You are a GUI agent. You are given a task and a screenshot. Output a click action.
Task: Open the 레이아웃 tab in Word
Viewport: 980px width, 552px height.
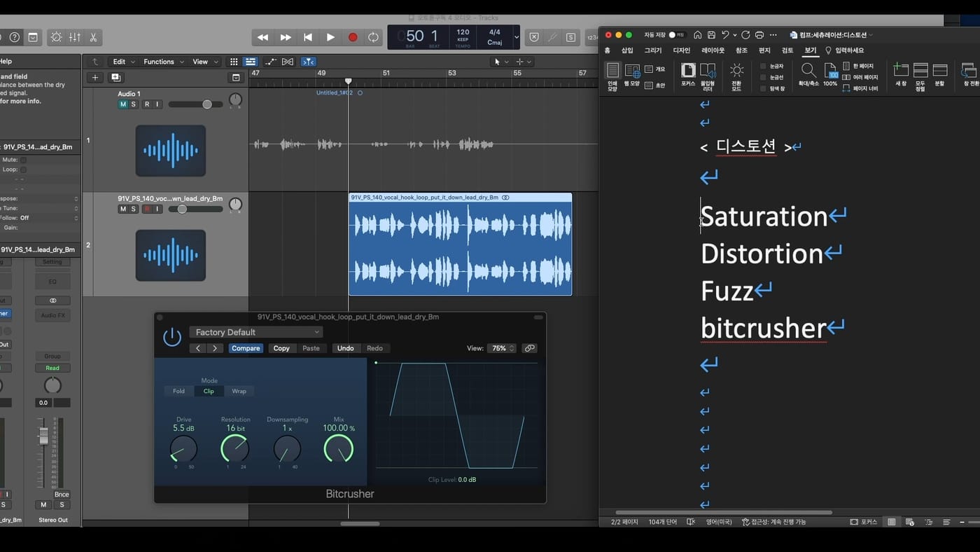click(713, 50)
